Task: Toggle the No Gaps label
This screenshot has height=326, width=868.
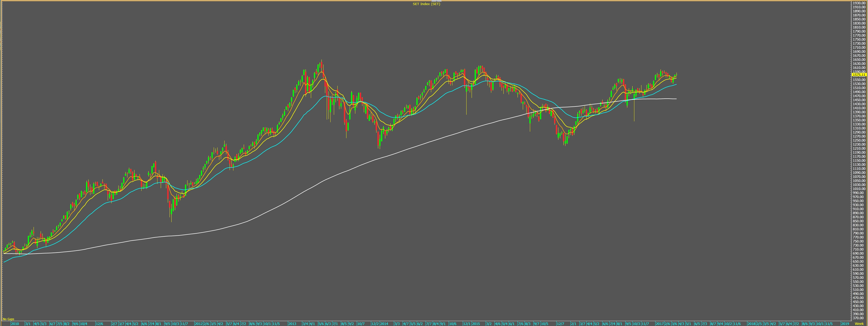Action: [x=8, y=319]
